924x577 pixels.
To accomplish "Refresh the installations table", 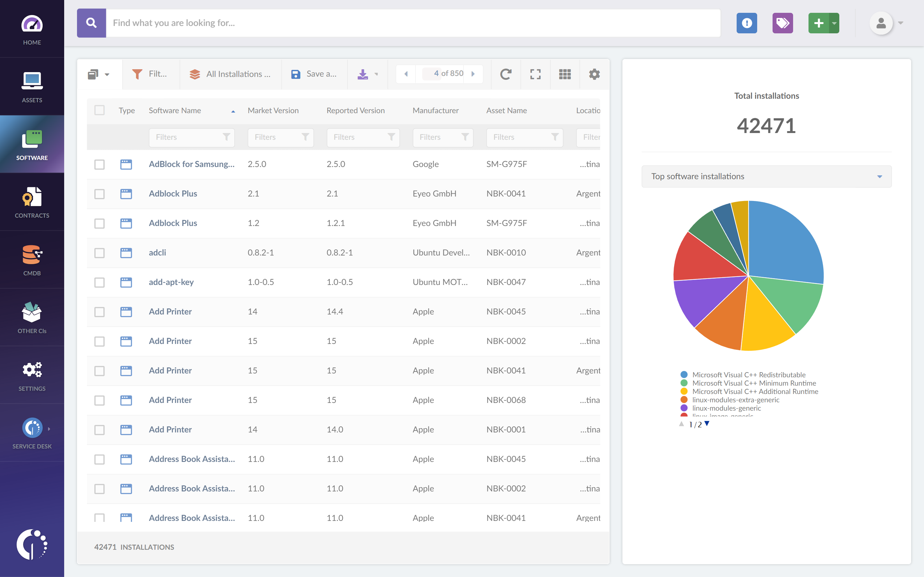I will pyautogui.click(x=506, y=74).
